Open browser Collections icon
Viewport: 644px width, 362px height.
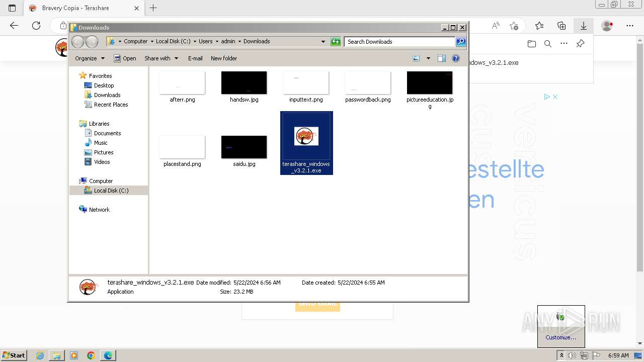point(561,26)
